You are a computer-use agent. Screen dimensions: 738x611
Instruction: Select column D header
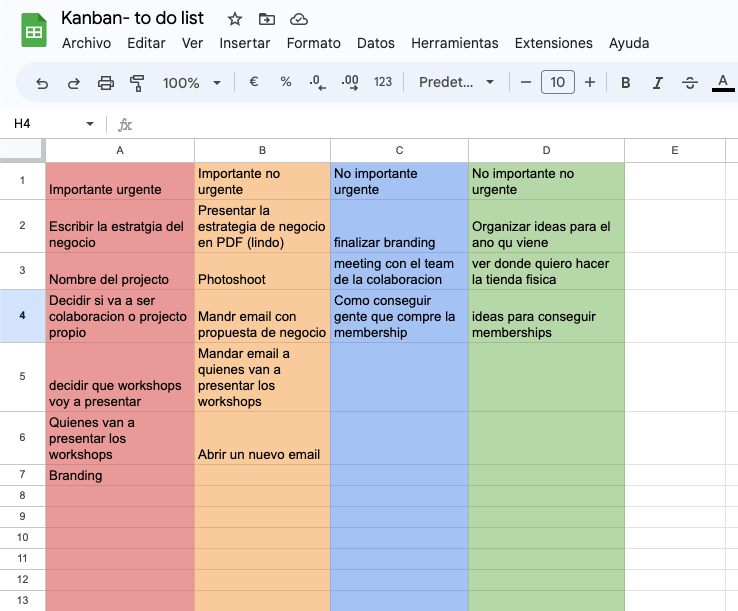click(546, 150)
